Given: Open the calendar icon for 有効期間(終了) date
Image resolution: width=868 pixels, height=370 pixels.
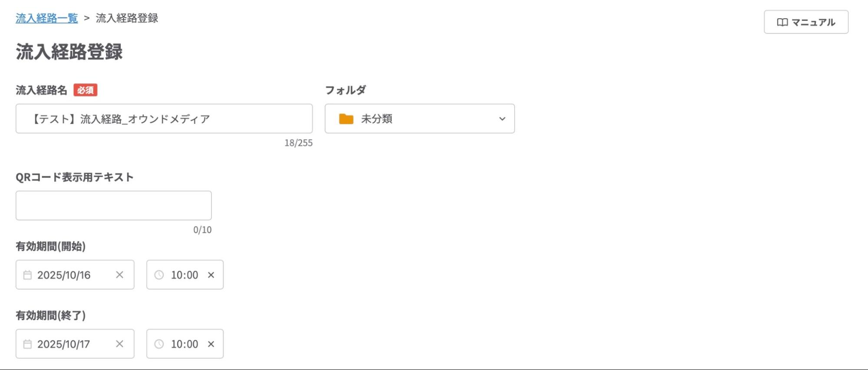Looking at the screenshot, I should click(27, 344).
